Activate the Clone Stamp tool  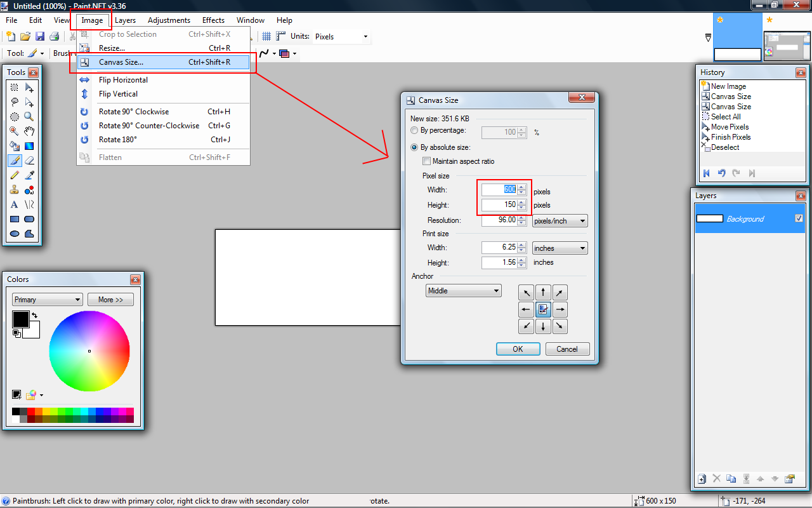(x=14, y=190)
